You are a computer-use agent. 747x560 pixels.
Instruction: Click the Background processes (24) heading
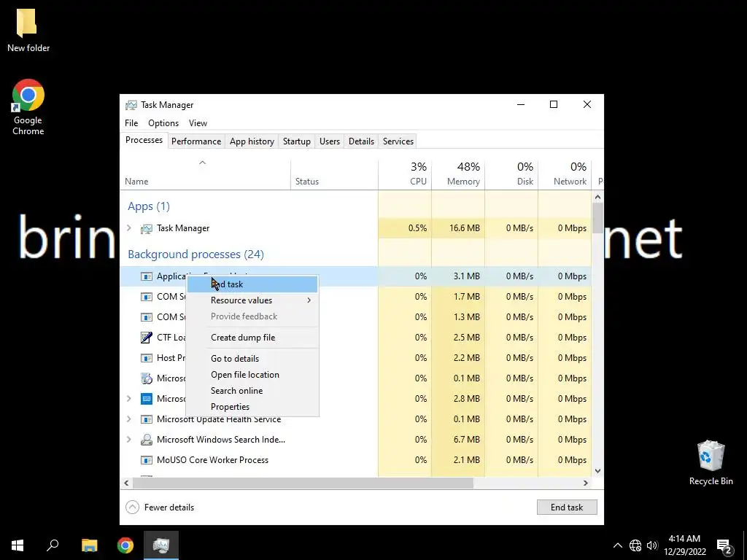tap(196, 254)
